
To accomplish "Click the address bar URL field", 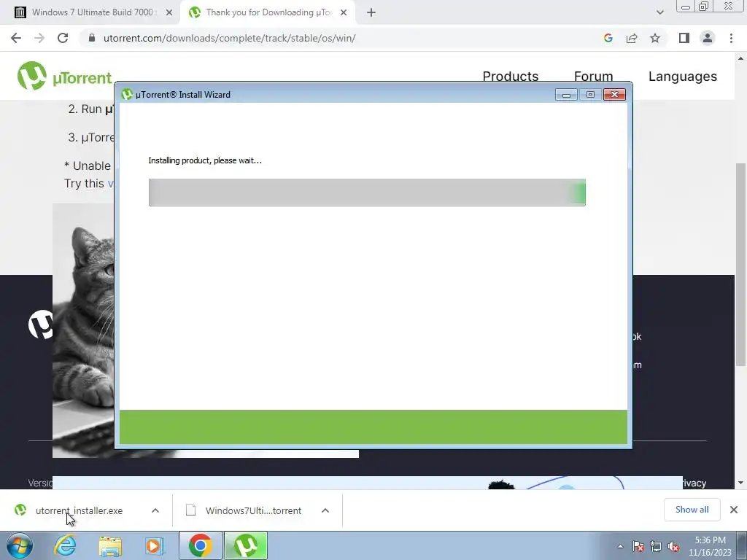I will pos(343,38).
